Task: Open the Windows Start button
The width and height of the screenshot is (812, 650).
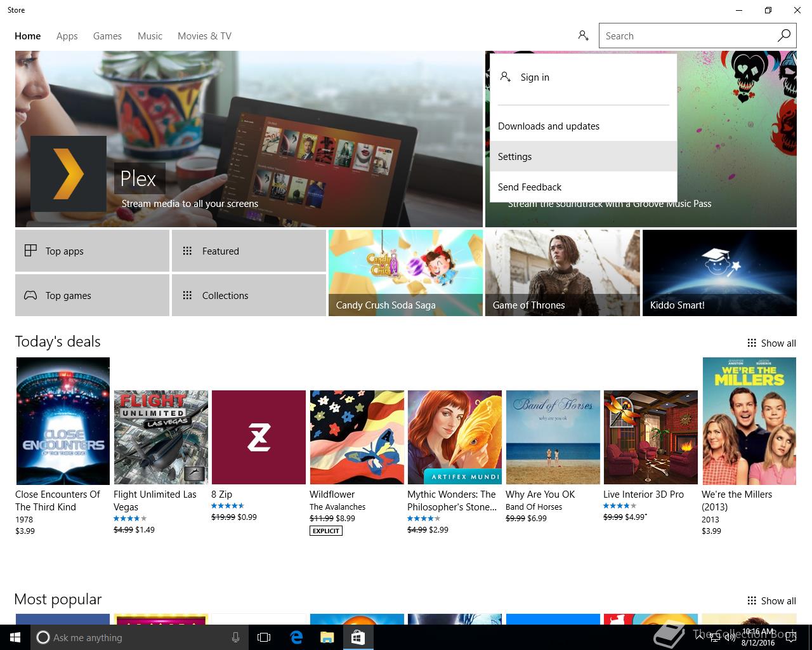Action: [15, 637]
